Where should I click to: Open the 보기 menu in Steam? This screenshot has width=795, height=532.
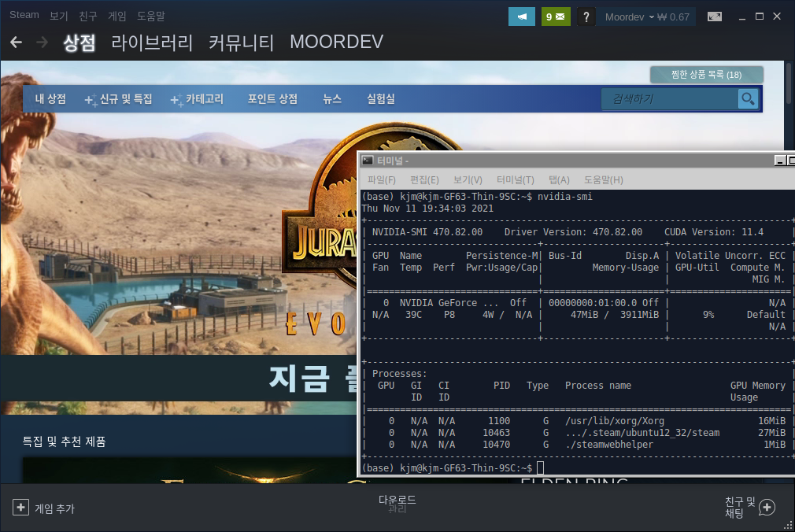(x=59, y=16)
